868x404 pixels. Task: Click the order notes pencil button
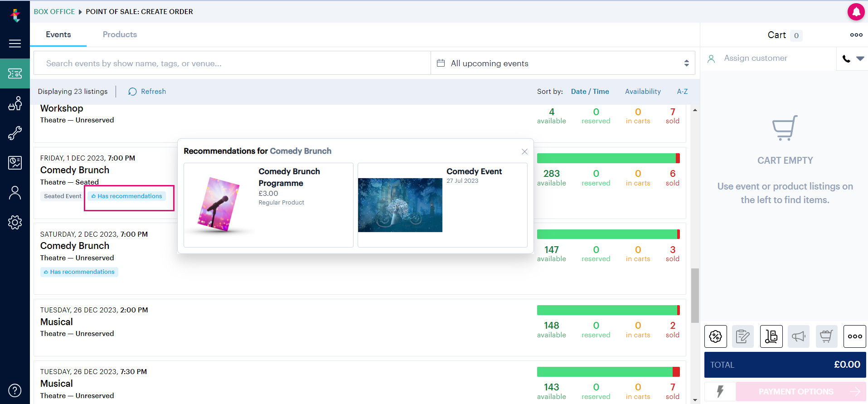(x=743, y=336)
